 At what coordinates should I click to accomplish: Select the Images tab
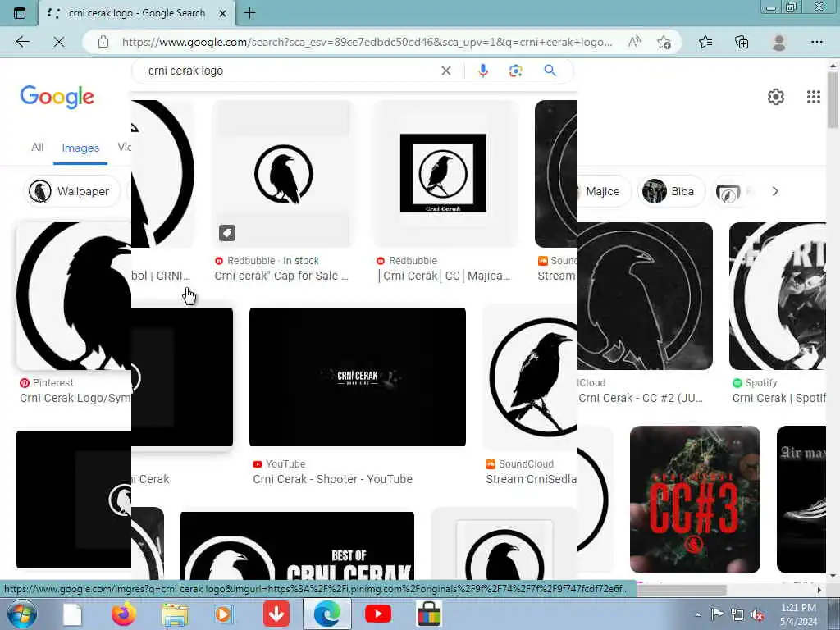point(80,148)
